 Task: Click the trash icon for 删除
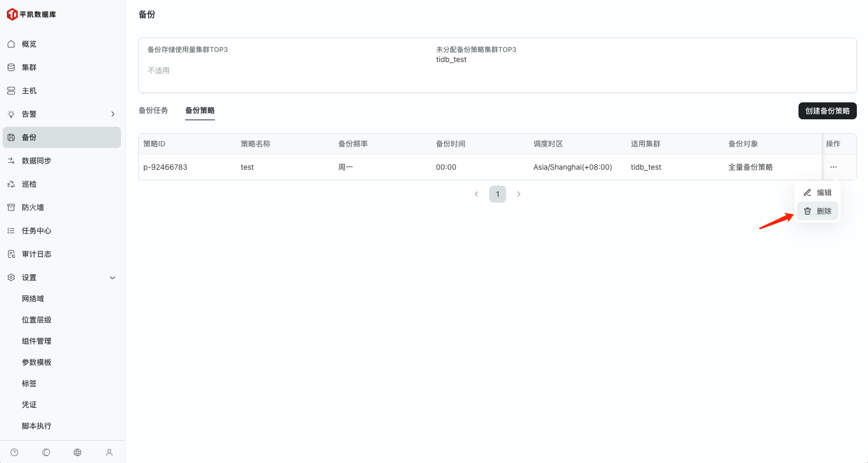tap(808, 211)
